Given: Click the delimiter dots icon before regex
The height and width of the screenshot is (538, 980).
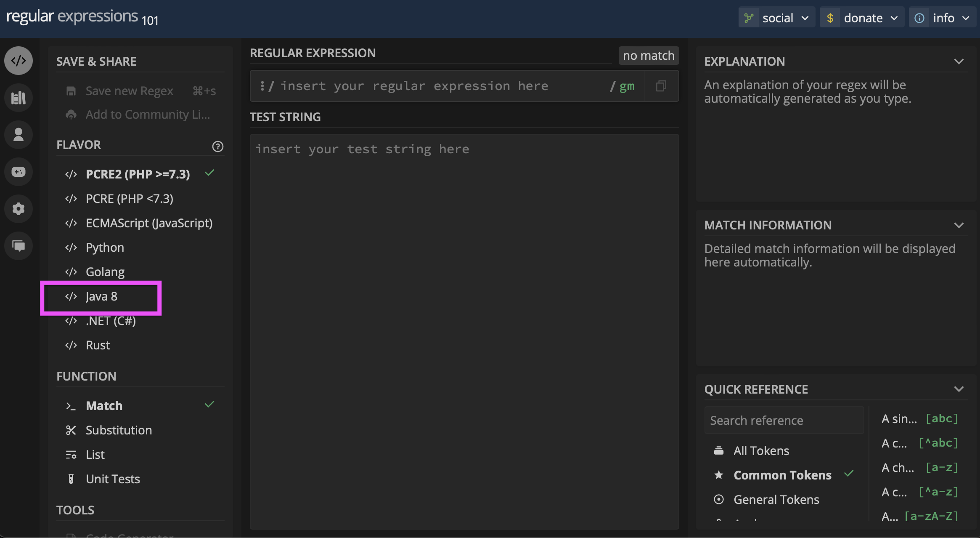Looking at the screenshot, I should (262, 86).
